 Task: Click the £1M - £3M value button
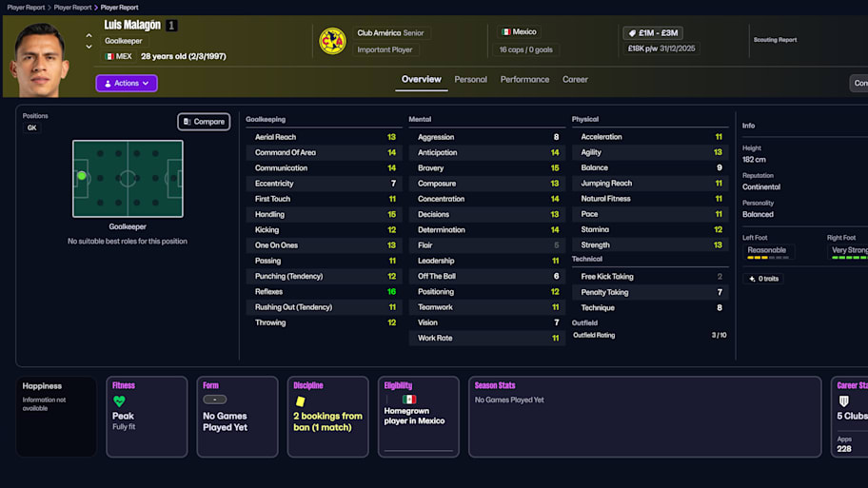click(x=653, y=33)
